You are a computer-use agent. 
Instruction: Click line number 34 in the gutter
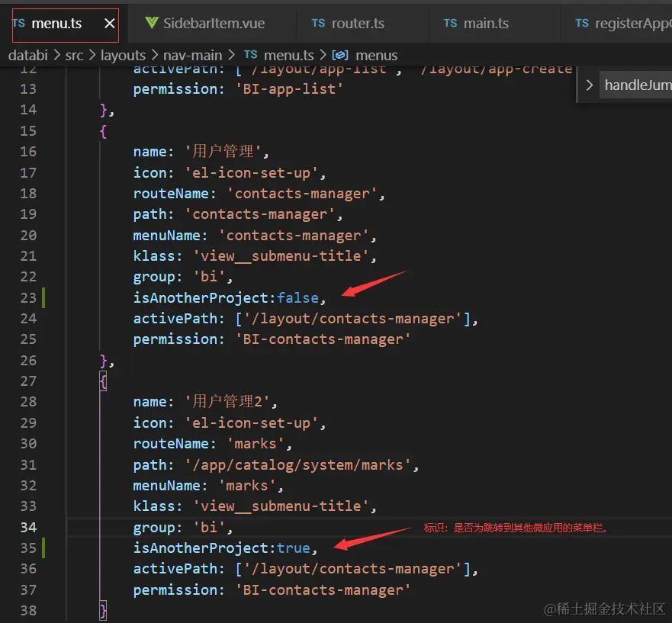point(28,528)
